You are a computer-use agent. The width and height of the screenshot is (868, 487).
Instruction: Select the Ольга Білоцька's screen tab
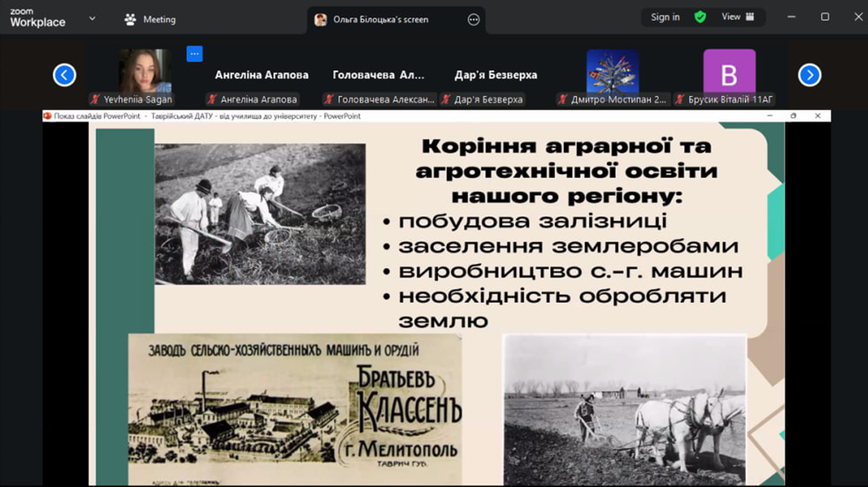tap(380, 19)
